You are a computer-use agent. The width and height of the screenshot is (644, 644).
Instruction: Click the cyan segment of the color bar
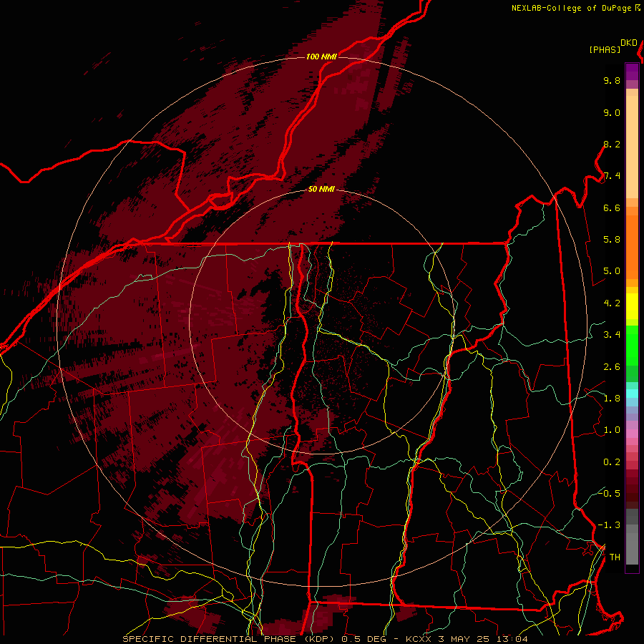pos(632,394)
